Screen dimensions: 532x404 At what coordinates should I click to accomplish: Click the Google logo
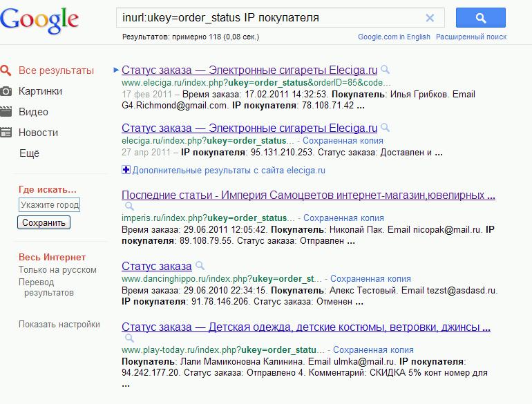coord(39,20)
